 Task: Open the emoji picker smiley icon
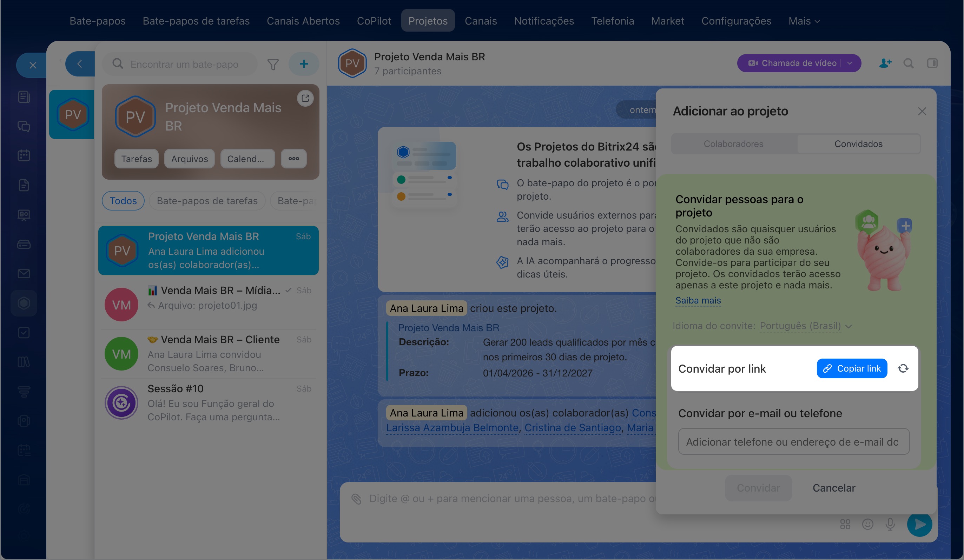(867, 524)
